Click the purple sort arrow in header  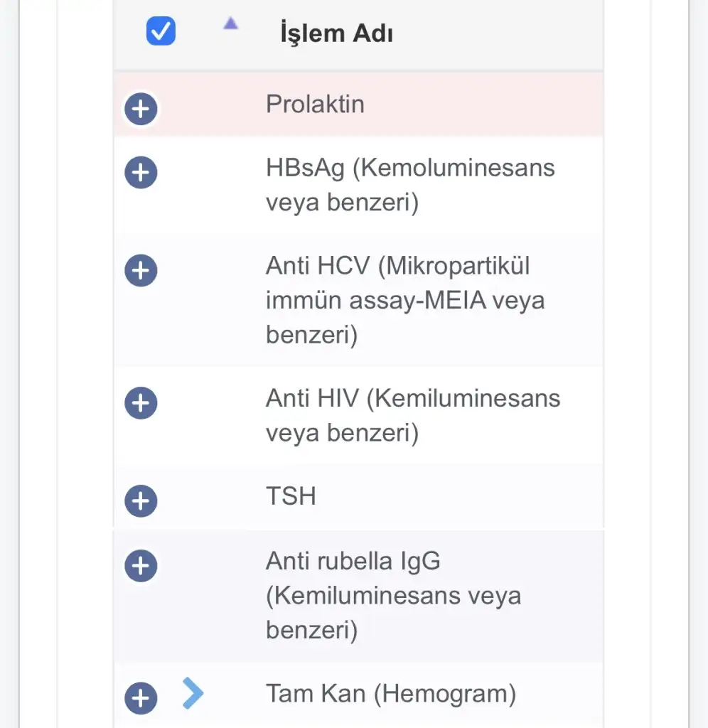click(x=230, y=24)
